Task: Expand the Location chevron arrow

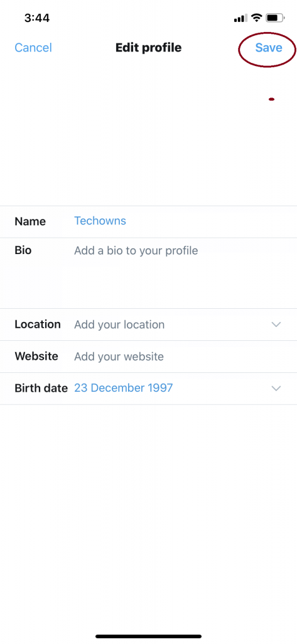Action: [x=276, y=325]
